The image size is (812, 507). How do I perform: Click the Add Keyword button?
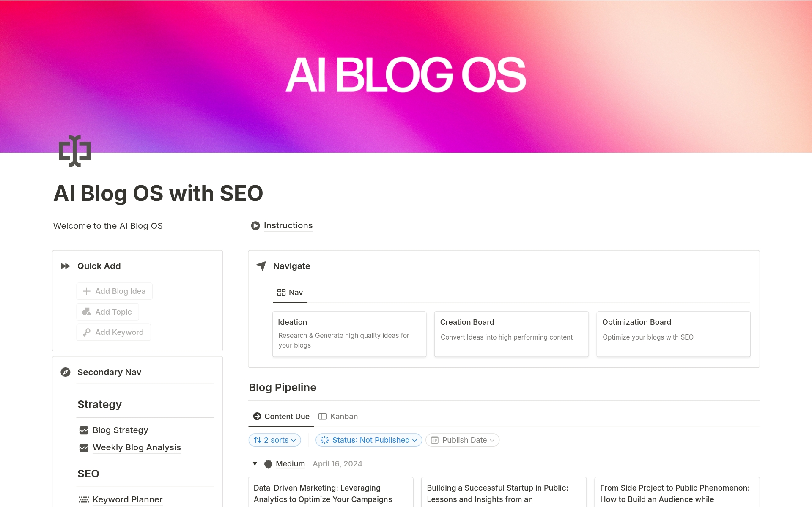click(114, 332)
